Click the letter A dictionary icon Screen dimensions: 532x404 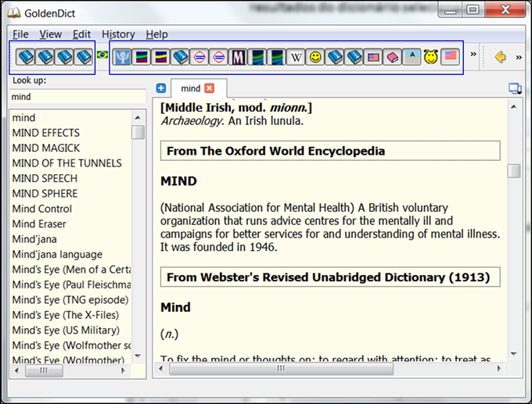point(412,57)
